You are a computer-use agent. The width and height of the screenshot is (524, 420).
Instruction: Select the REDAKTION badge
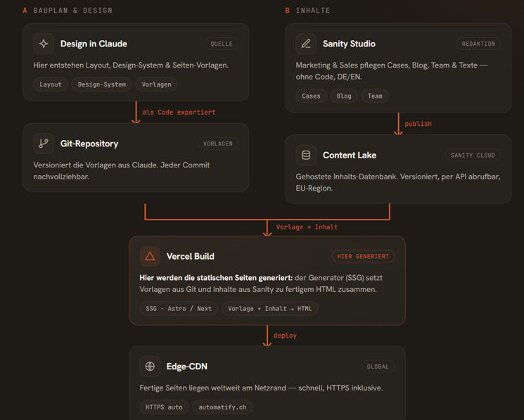tap(478, 44)
